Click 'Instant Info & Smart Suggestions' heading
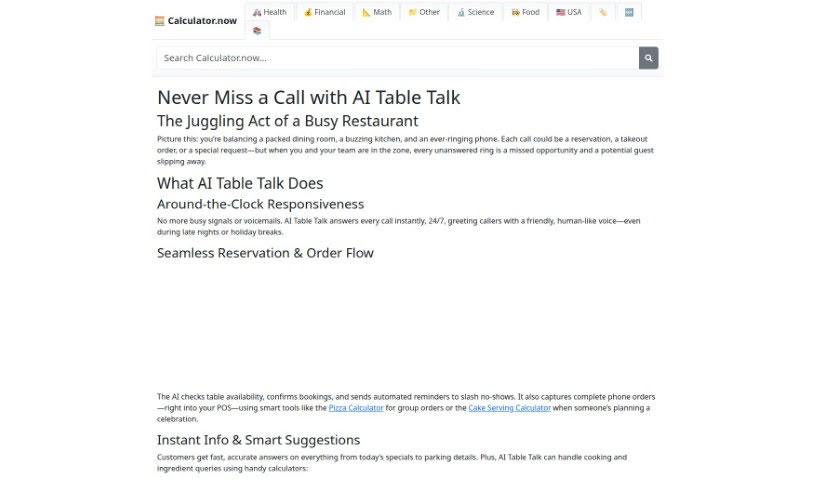This screenshot has height=480, width=815. point(258,440)
